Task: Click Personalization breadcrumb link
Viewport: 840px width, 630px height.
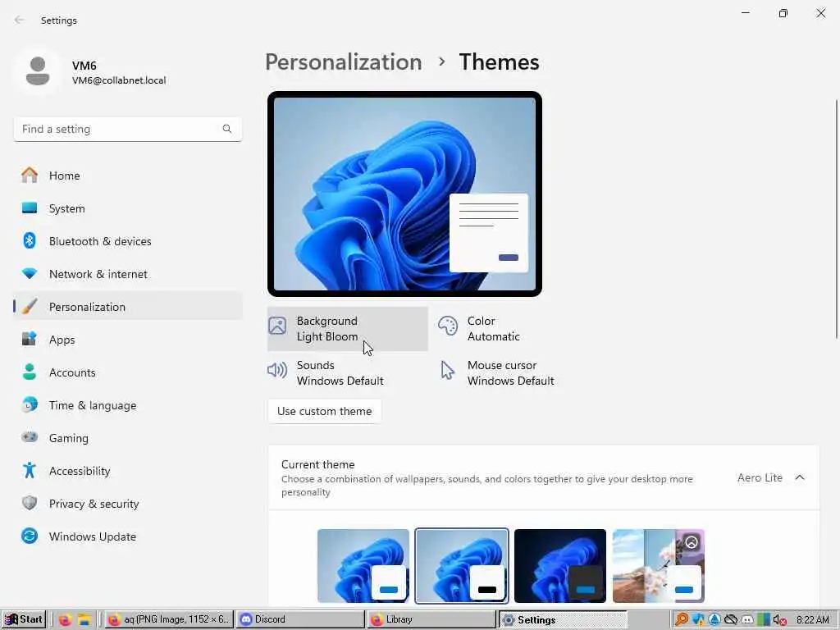Action: [344, 62]
